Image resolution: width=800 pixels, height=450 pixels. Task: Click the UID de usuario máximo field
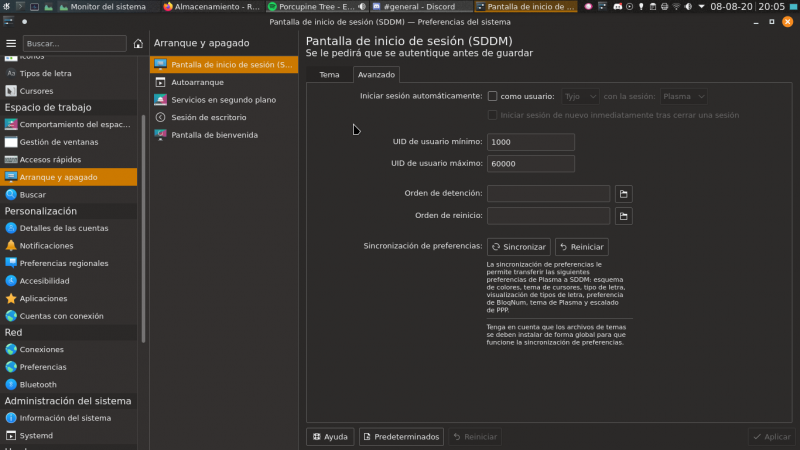(531, 164)
